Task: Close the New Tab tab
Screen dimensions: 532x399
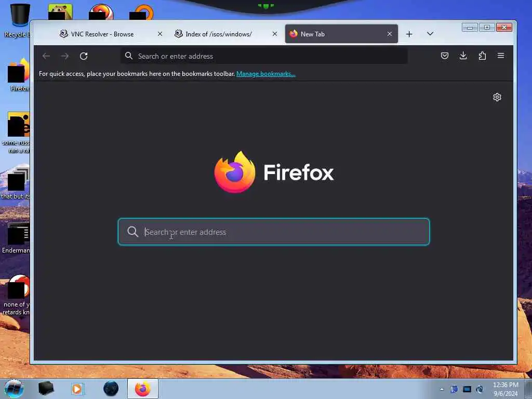Action: pos(390,34)
